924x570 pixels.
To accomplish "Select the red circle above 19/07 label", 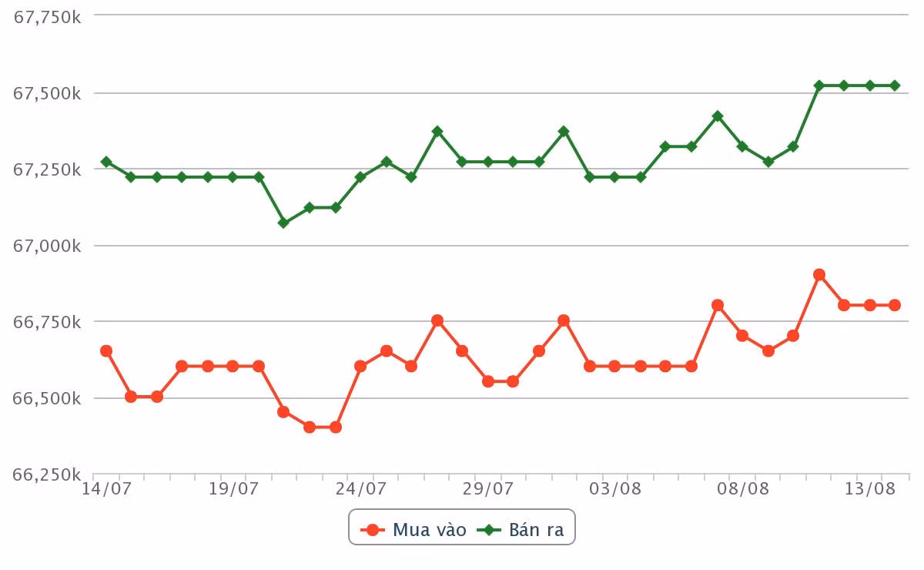I will click(233, 367).
